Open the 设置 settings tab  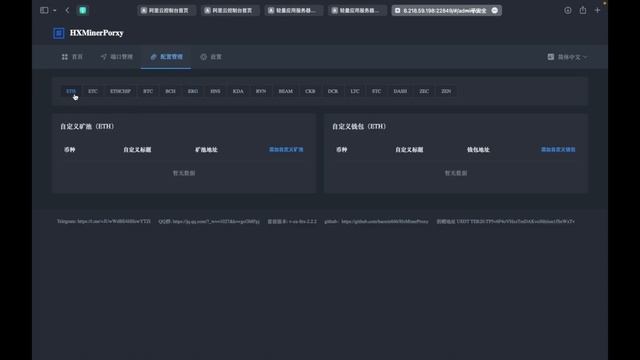211,57
